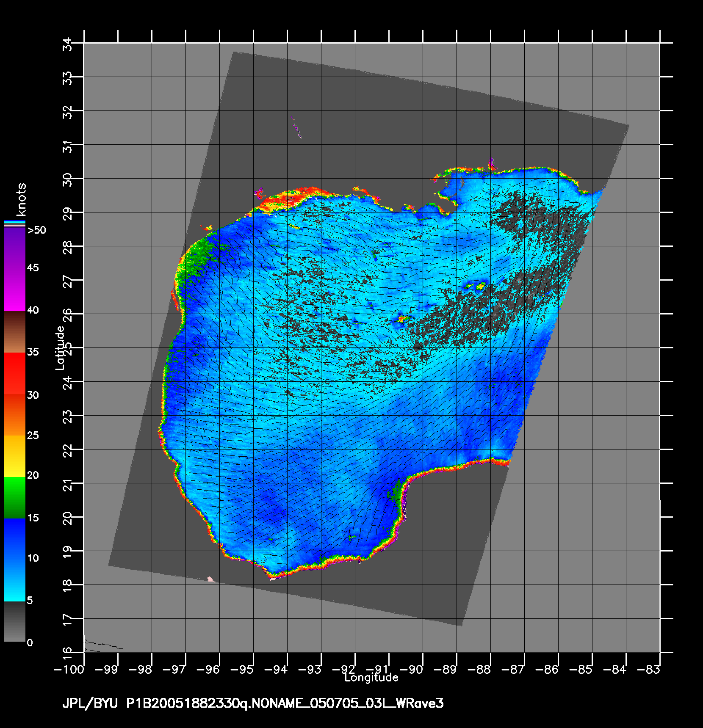Click the '-86' longitude tick label
Screen dimensions: 703x728
pos(548,670)
